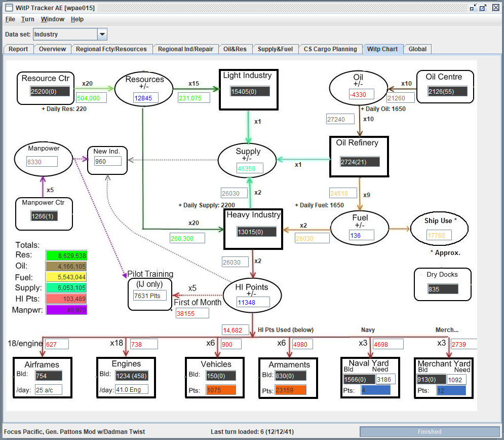This screenshot has width=504, height=440.
Task: Click oil centre output value 21260
Action: [x=401, y=98]
